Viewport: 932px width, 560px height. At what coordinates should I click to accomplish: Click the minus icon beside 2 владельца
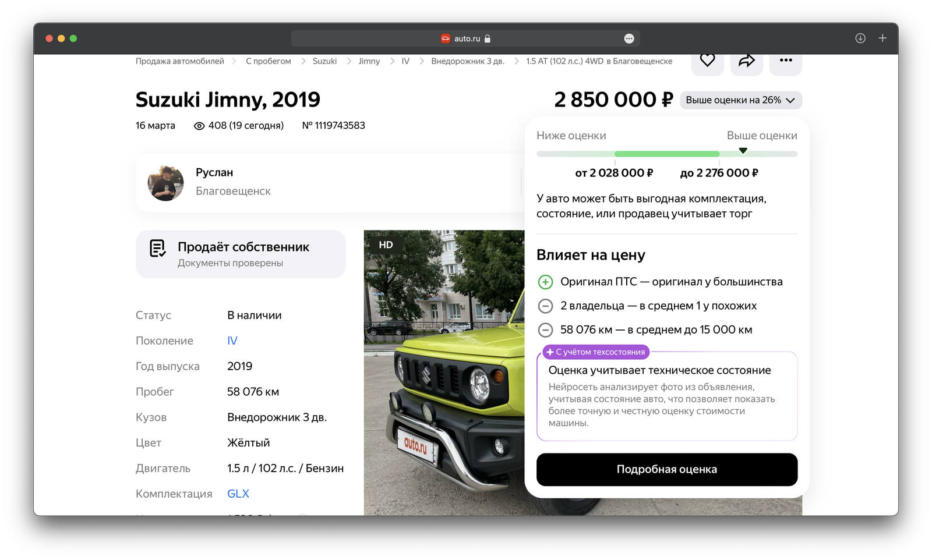point(545,306)
